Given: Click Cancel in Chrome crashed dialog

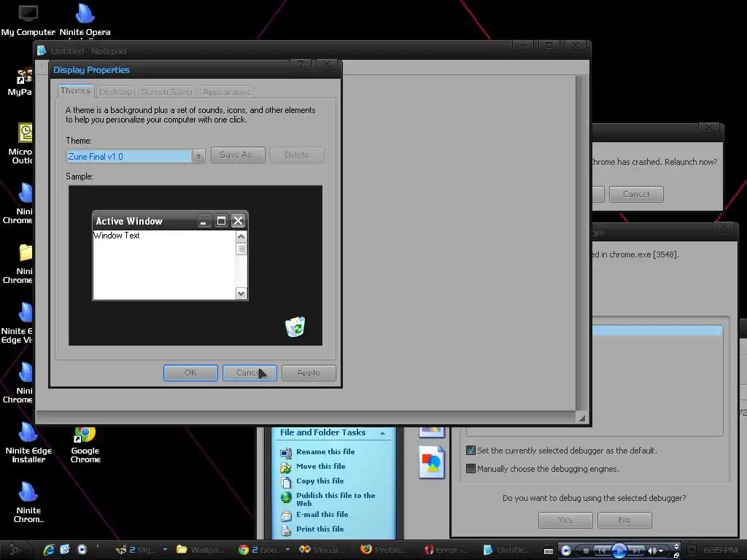Looking at the screenshot, I should coord(636,194).
